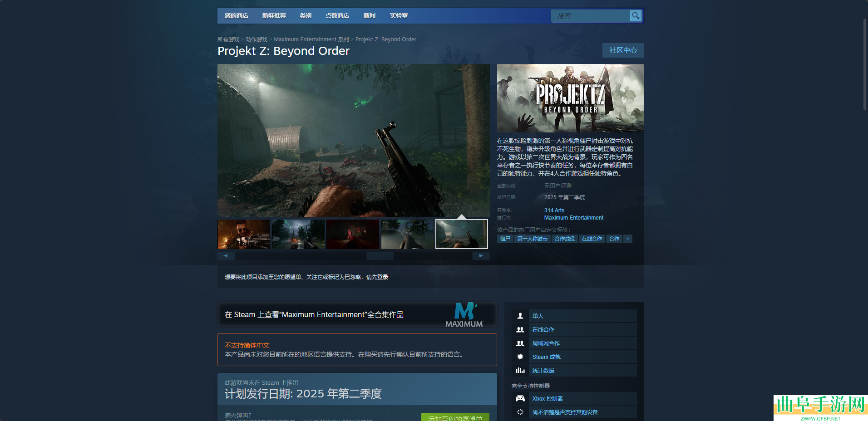Open the 社区中心 community hub button
Viewport: 868px width, 421px height.
tap(623, 50)
